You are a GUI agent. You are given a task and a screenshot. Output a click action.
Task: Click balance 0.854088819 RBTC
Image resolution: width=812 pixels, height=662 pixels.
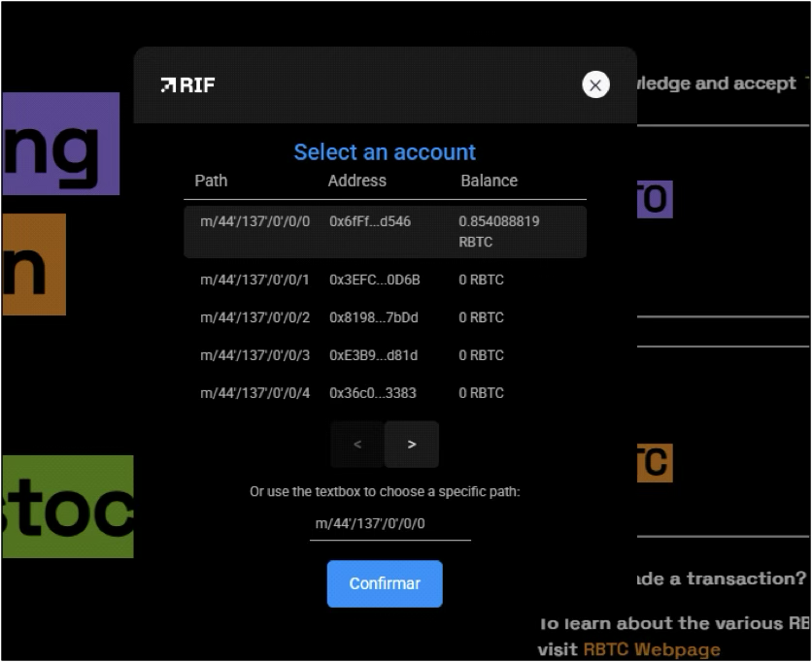(x=499, y=232)
